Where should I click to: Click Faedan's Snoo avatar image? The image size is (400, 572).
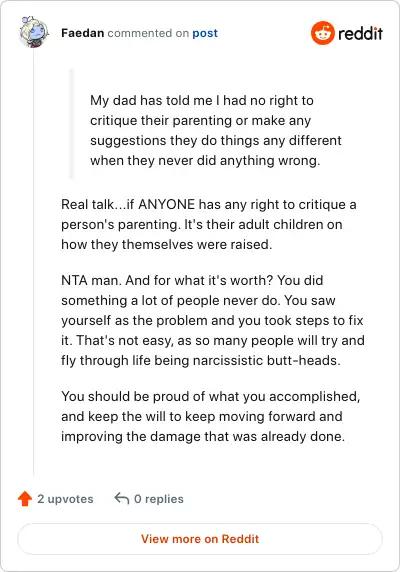click(x=34, y=32)
